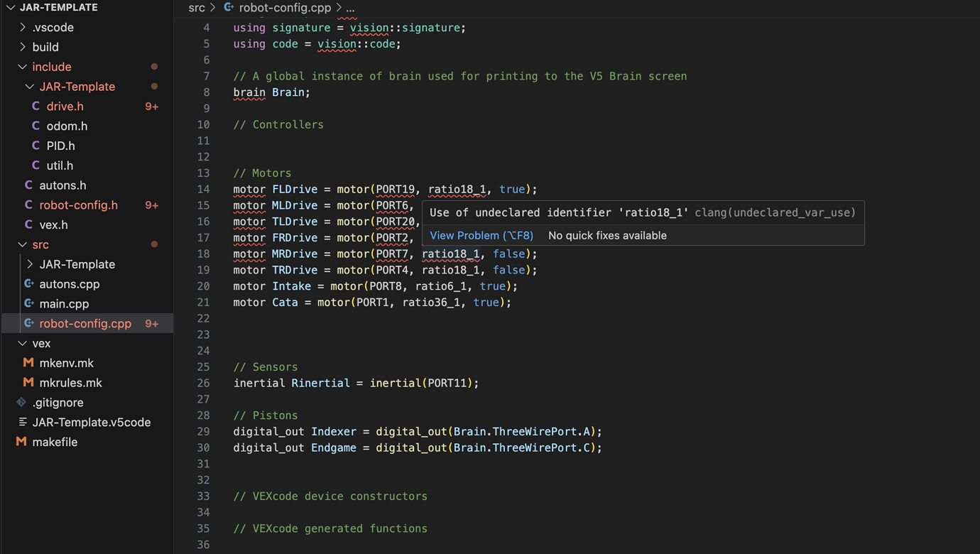
Task: Click the C icon beside drive.h
Action: click(36, 106)
